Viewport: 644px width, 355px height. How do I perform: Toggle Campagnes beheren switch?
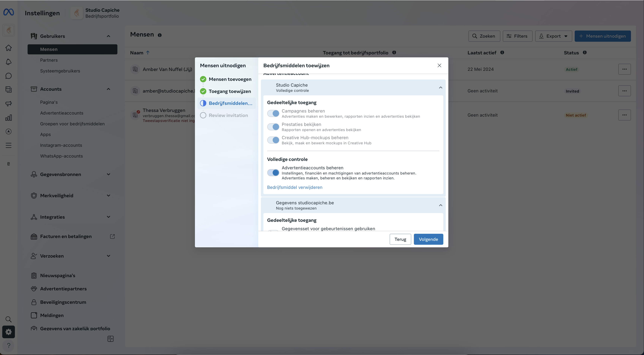coord(273,113)
